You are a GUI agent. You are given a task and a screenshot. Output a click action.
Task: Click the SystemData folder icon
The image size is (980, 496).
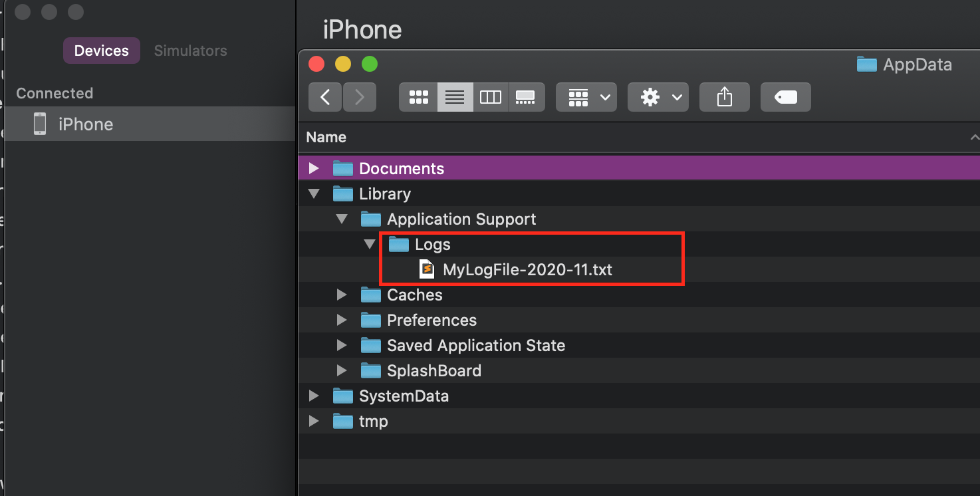343,396
